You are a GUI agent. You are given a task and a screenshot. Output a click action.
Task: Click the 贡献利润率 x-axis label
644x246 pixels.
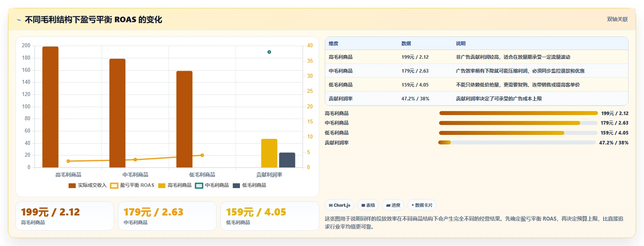pos(269,175)
